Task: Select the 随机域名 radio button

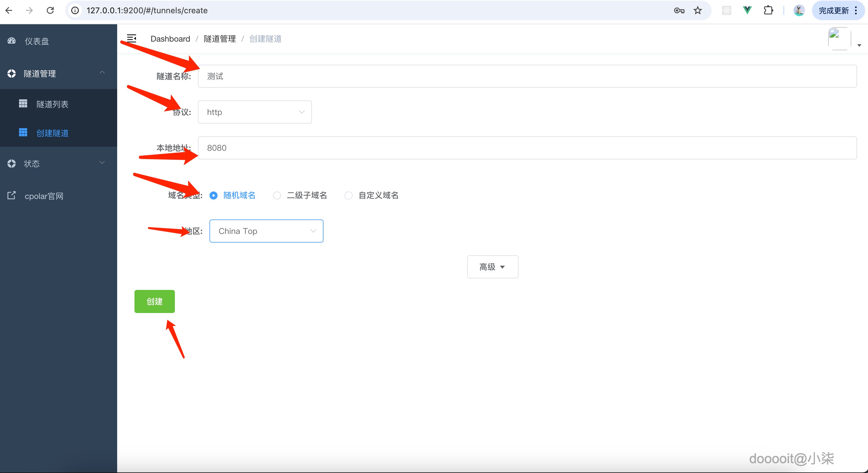Action: coord(213,195)
